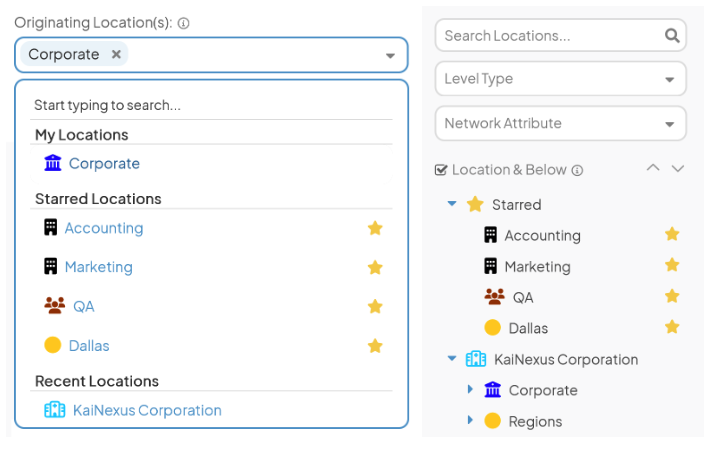Click the Start typing to search field

[x=211, y=105]
